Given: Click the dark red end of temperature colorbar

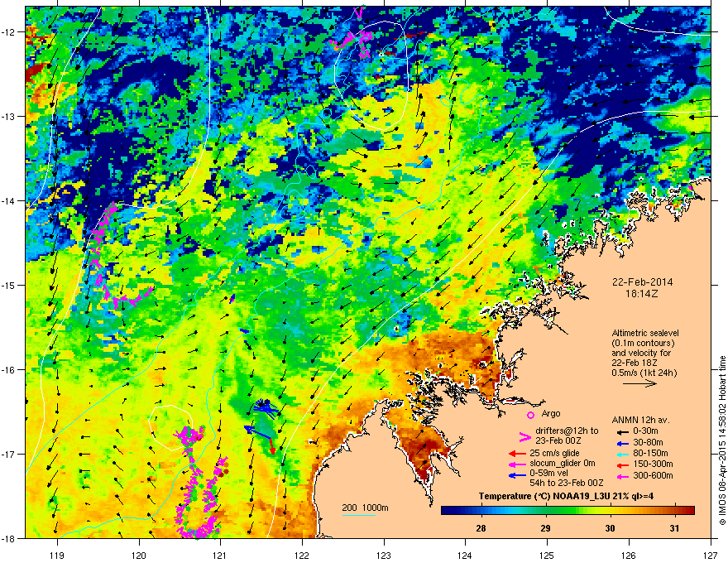Looking at the screenshot, I should [691, 511].
